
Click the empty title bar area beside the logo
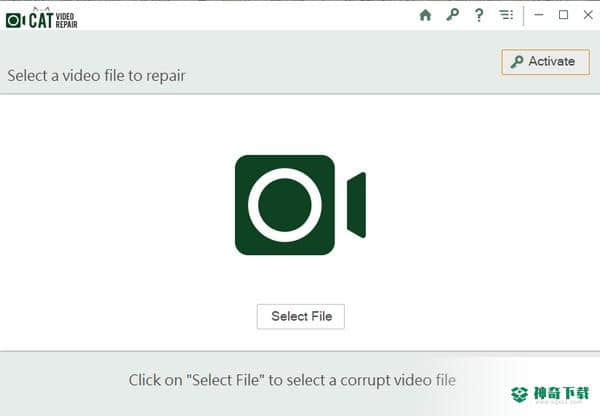pos(245,15)
